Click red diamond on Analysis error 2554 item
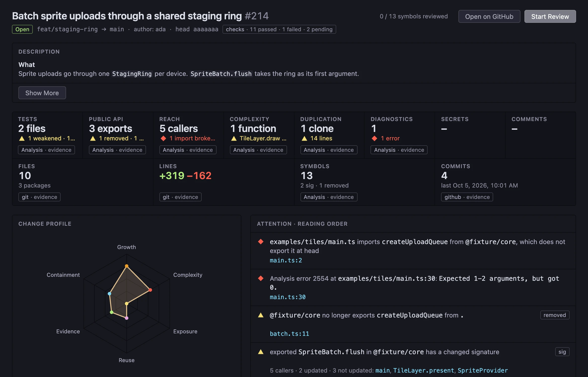Image resolution: width=588 pixels, height=377 pixels. point(261,278)
